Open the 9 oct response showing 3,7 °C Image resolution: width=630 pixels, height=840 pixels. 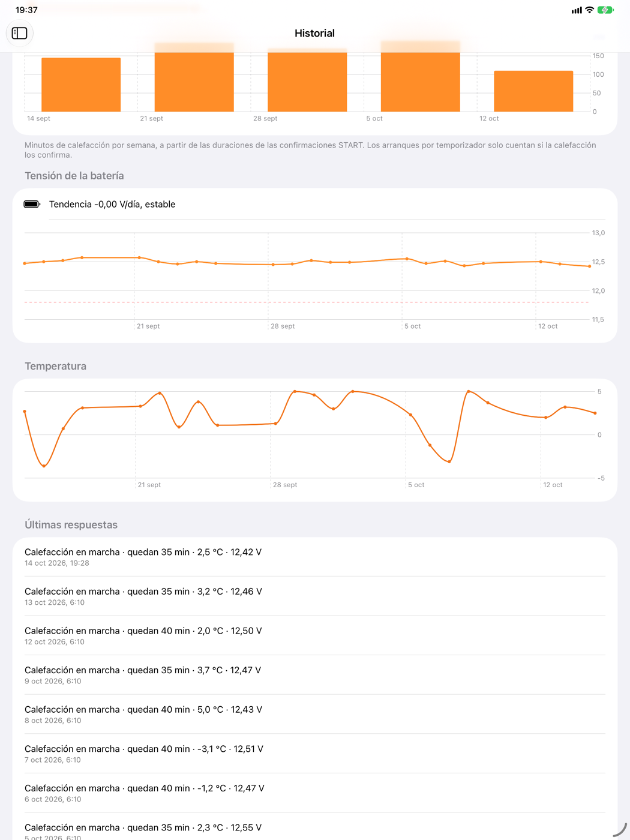pos(315,675)
